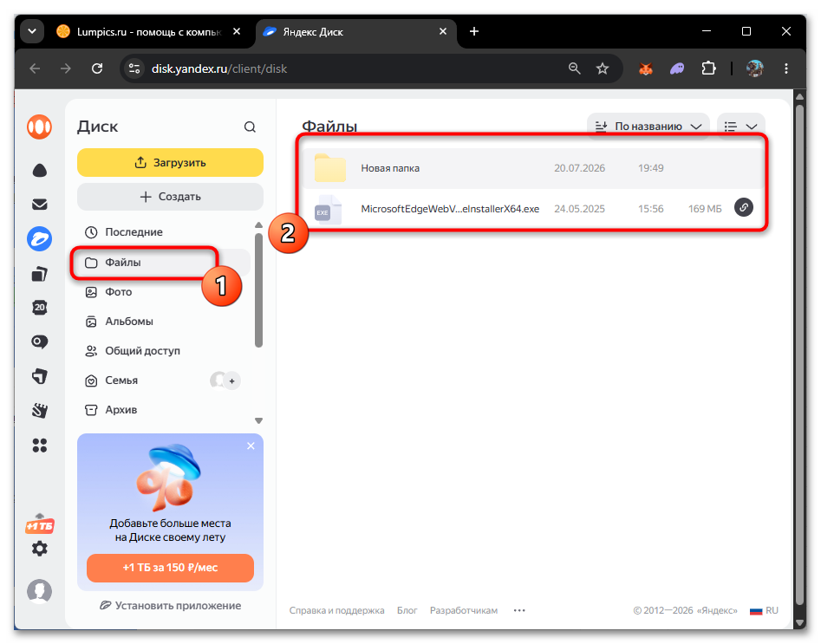This screenshot has width=821, height=644.
Task: Open the Chrome profile avatar
Action: click(x=754, y=68)
